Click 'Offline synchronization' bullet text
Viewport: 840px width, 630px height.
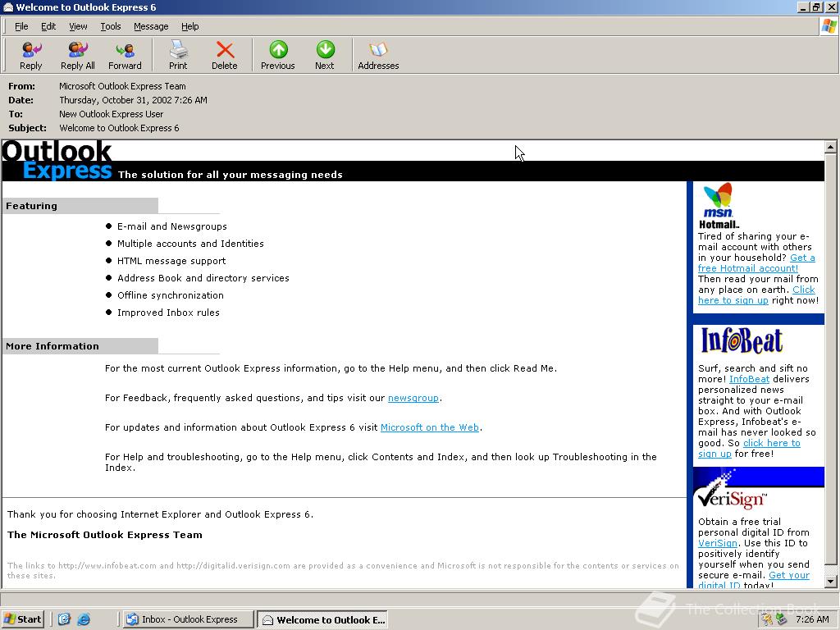click(x=171, y=295)
